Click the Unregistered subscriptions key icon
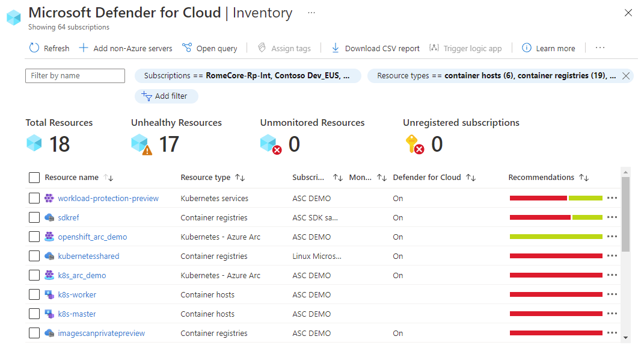Screen dimensions: 644x351 coord(414,144)
